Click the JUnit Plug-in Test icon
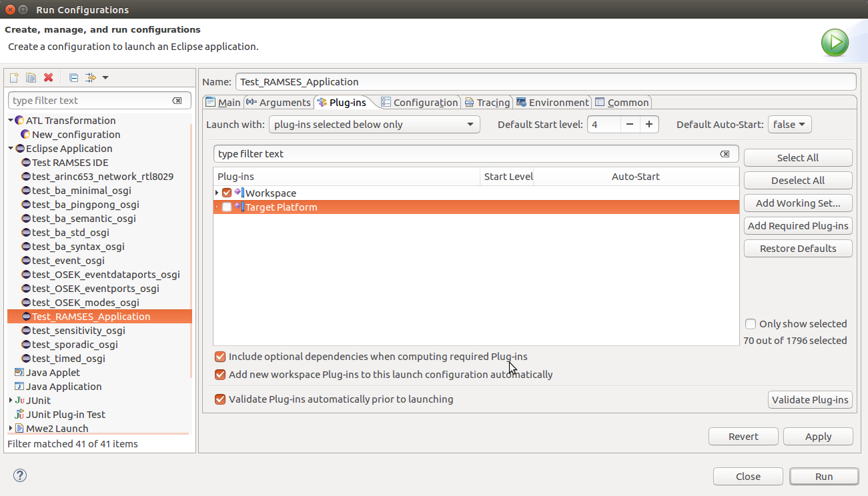868x496 pixels. click(x=19, y=415)
